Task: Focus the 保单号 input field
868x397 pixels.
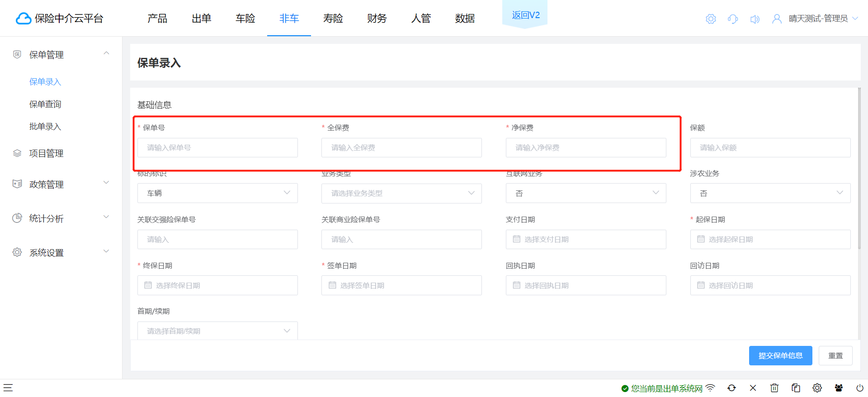Action: (217, 147)
